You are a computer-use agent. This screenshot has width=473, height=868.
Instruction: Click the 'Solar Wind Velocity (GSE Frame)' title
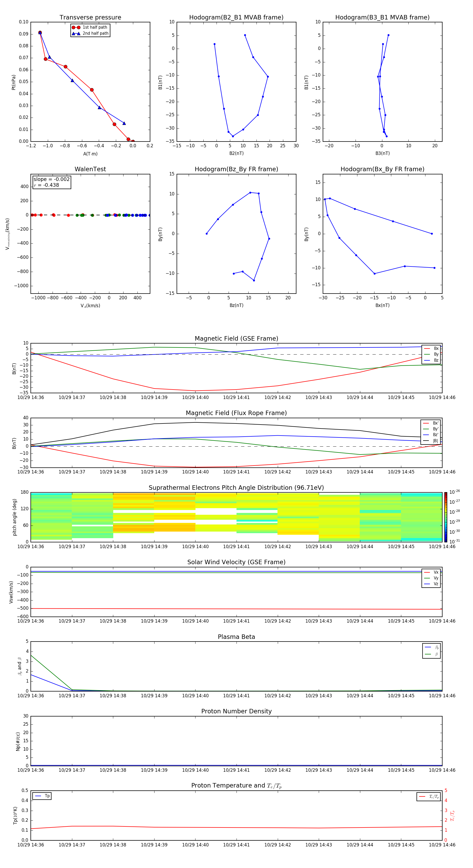point(236,562)
